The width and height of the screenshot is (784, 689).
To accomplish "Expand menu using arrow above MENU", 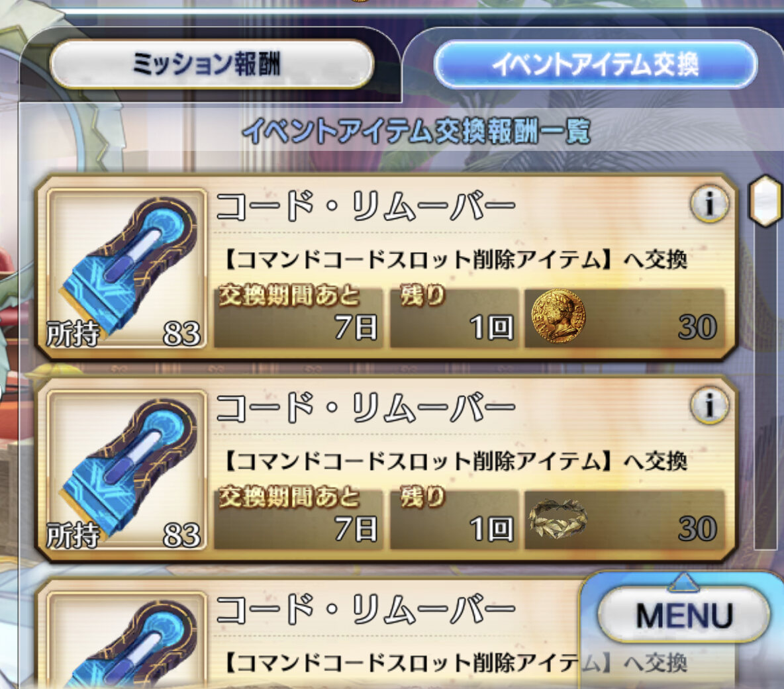I will click(683, 582).
